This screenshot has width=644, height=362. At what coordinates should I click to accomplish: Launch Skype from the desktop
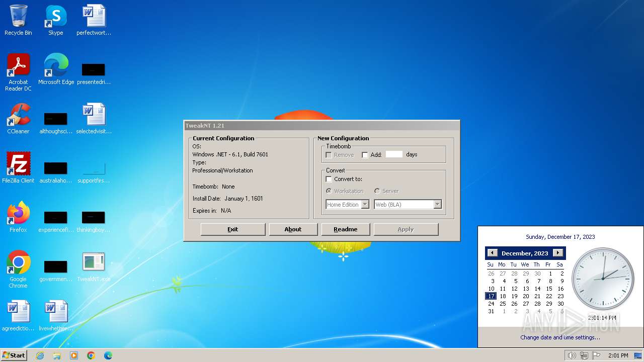(56, 21)
